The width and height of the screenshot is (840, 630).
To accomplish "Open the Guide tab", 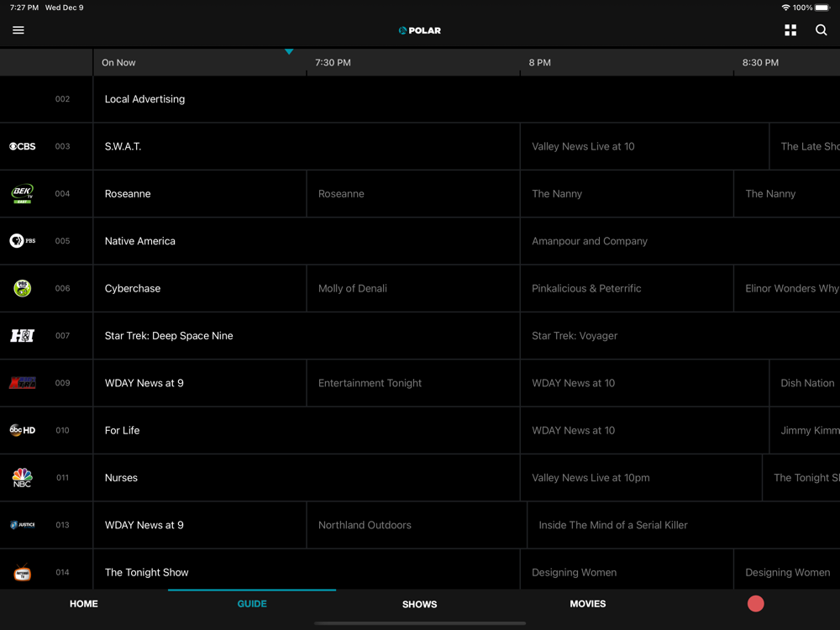I will coord(252,604).
